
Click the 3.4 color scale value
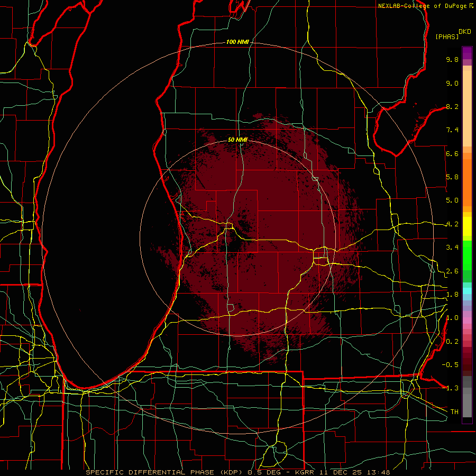(452, 248)
